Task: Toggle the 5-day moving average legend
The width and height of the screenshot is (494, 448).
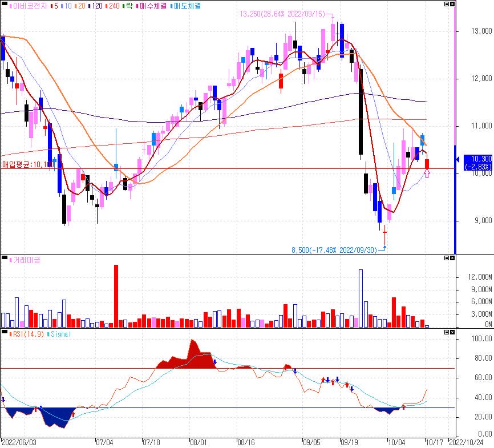Action: tap(54, 6)
